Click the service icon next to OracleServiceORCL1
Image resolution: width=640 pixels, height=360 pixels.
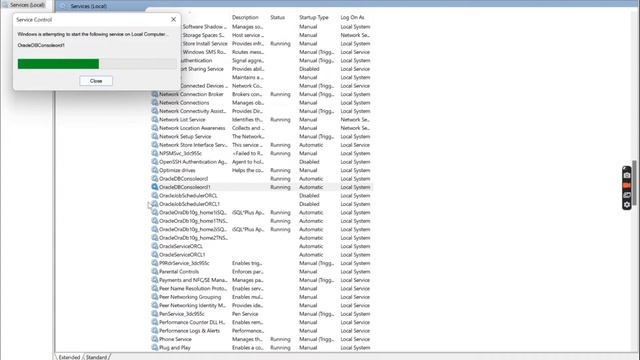pyautogui.click(x=155, y=254)
